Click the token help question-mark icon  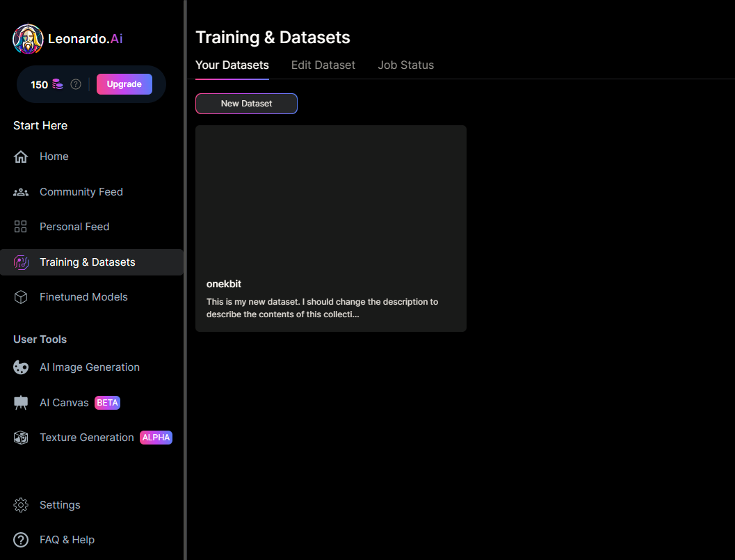[x=76, y=84]
